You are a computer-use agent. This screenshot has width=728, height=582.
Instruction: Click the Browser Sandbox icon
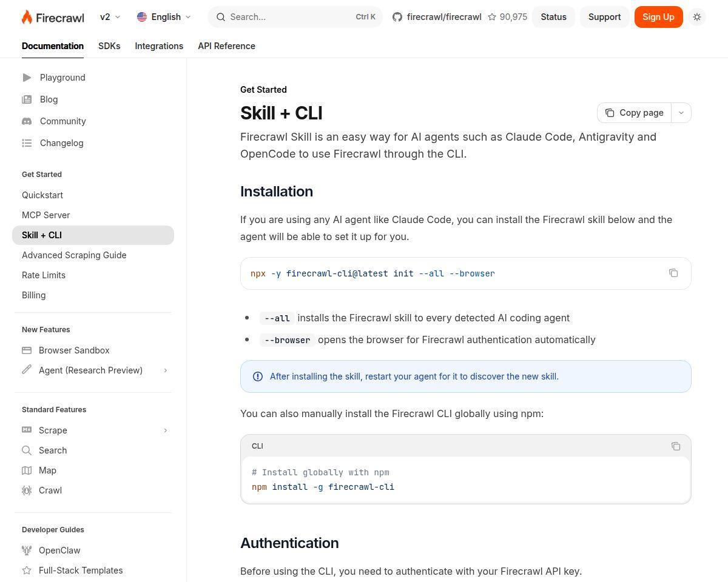click(27, 350)
